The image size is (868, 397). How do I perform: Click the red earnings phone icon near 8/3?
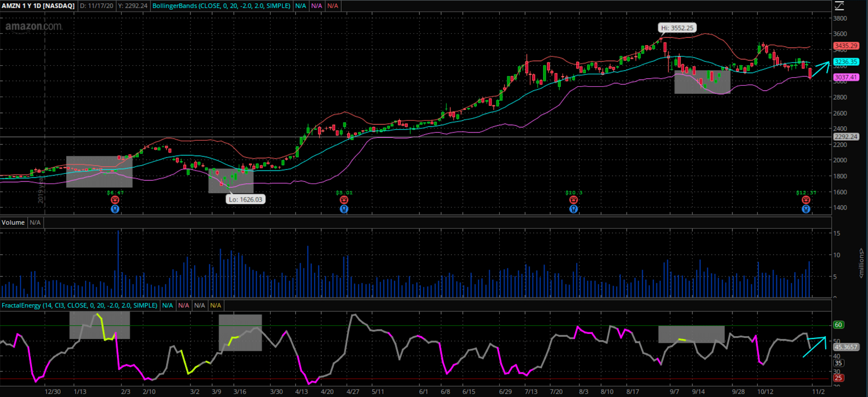point(573,200)
